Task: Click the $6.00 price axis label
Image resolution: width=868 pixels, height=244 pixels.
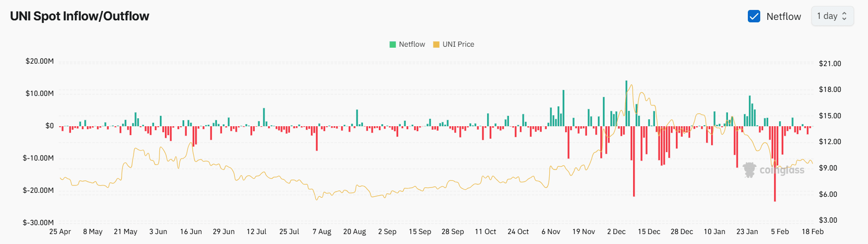Action: tap(828, 194)
